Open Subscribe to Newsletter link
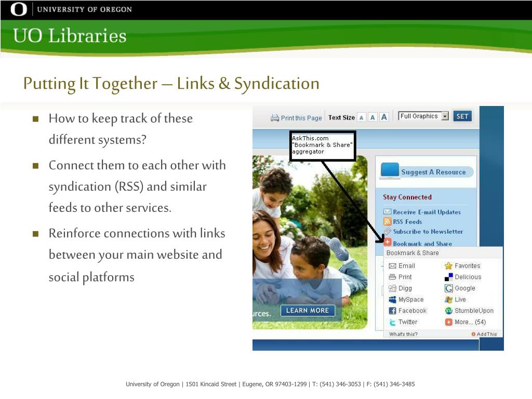Viewport: 532px width, 399px height. coord(428,232)
